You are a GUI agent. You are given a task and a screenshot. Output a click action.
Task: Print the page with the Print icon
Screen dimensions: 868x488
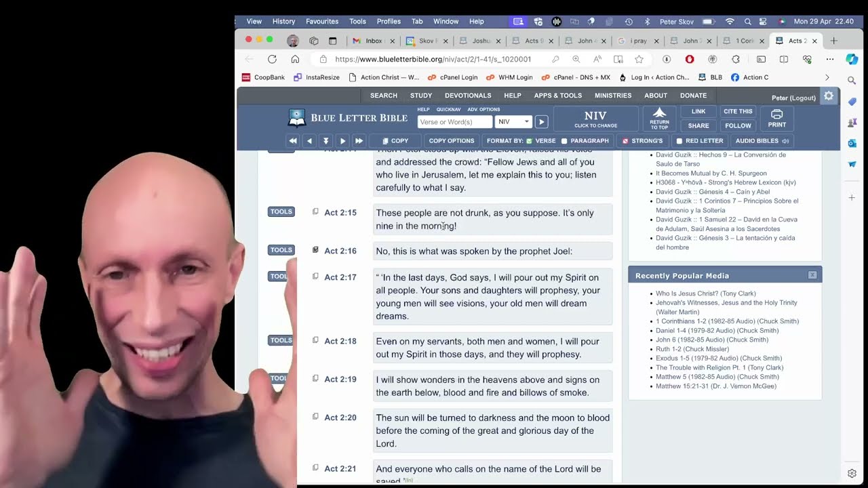pos(777,119)
